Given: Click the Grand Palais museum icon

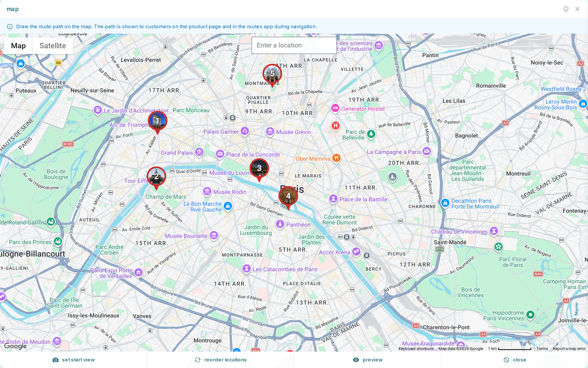Looking at the screenshot, I should pos(199,153).
